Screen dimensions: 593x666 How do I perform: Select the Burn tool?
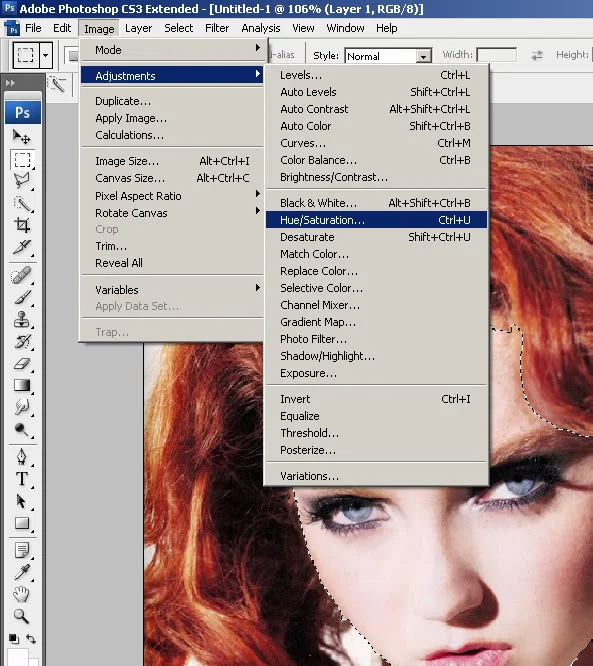[22, 429]
